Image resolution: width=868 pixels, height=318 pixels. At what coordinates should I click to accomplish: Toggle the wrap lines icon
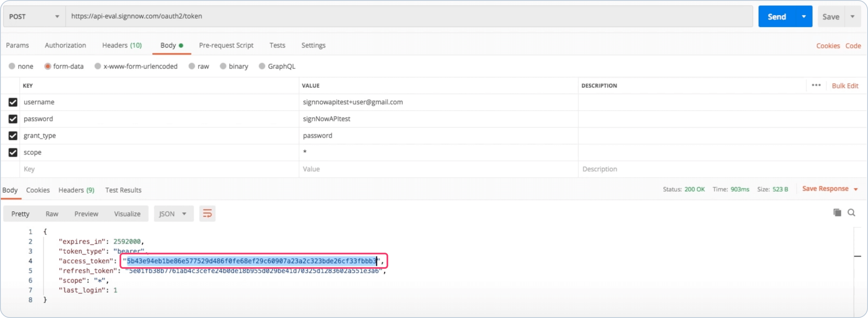[x=207, y=213]
